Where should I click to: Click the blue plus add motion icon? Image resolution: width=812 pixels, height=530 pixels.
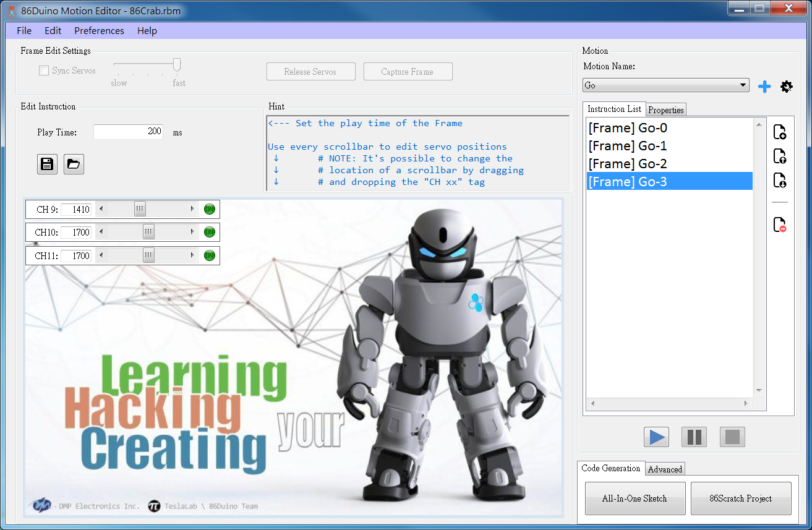[764, 87]
